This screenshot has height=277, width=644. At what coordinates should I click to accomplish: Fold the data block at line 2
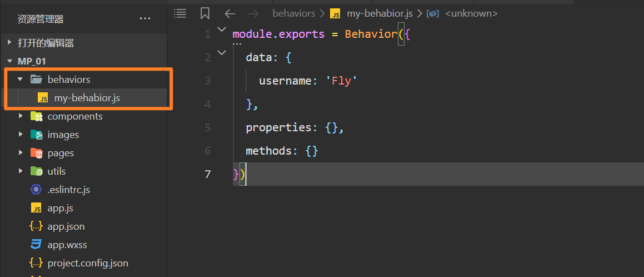pyautogui.click(x=221, y=53)
